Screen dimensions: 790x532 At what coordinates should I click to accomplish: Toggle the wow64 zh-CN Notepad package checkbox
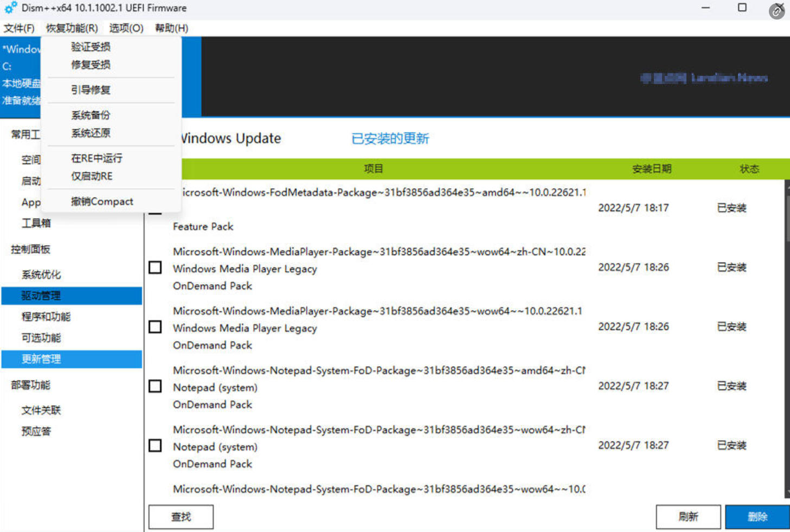[x=155, y=446]
